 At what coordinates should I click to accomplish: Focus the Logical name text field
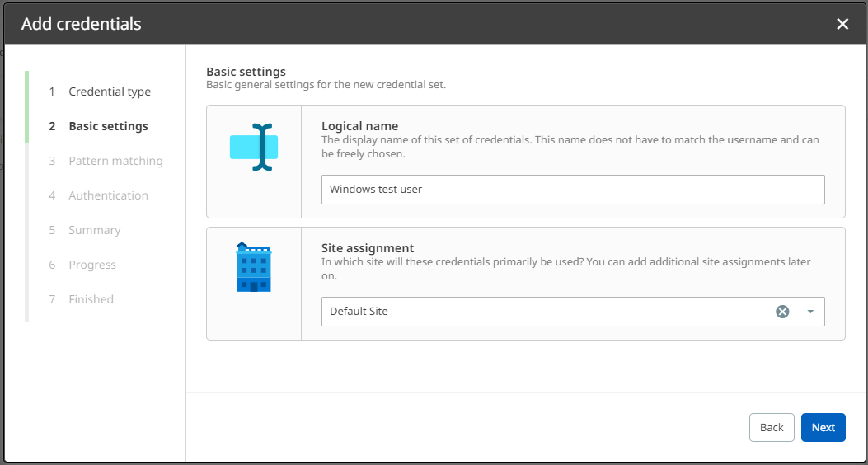(573, 190)
